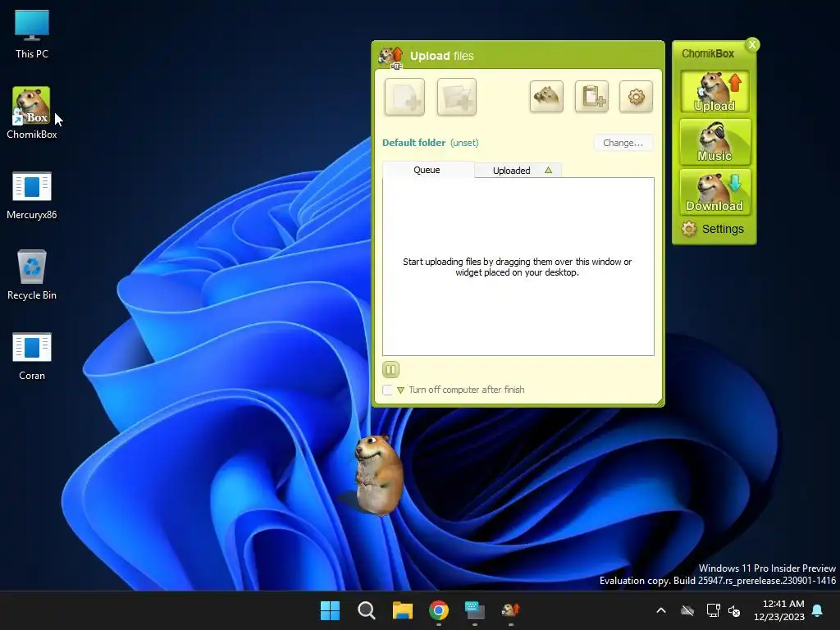Open upload settings gear icon in toolbar
840x630 pixels.
(636, 97)
